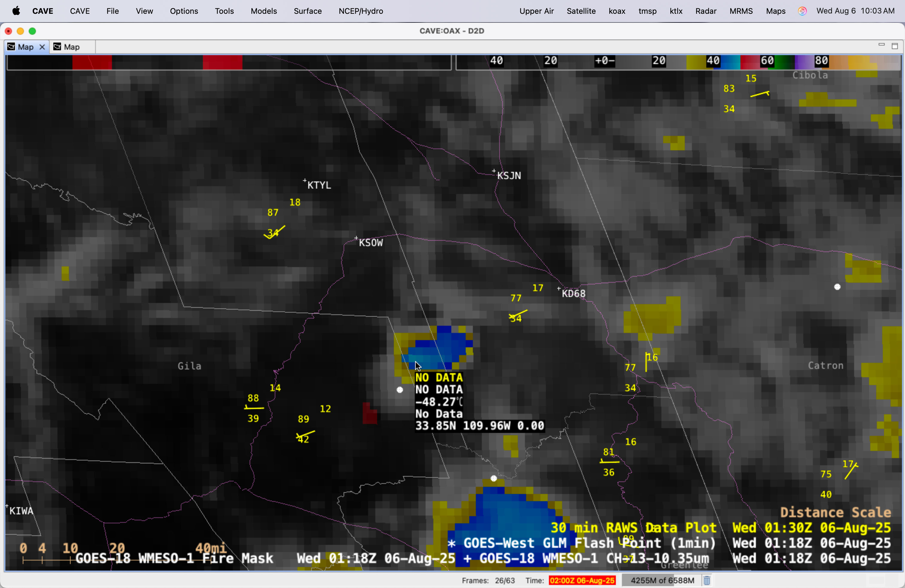This screenshot has height=588, width=905.
Task: Click the red 02:00Z time field
Action: click(x=582, y=581)
